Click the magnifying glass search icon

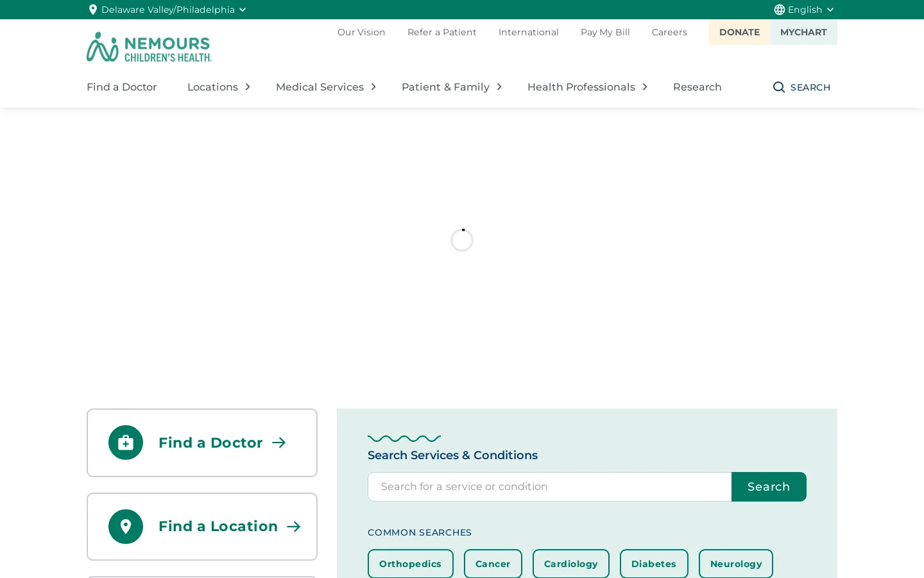tap(779, 87)
